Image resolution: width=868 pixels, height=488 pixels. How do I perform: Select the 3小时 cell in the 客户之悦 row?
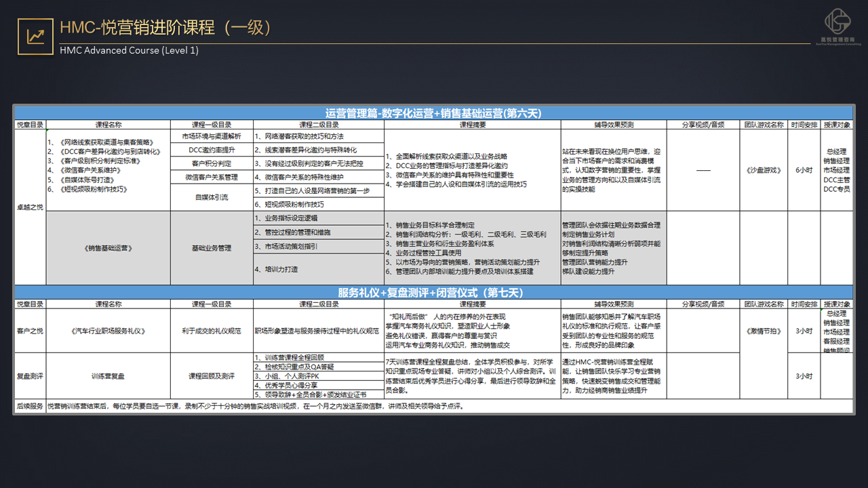[804, 331]
